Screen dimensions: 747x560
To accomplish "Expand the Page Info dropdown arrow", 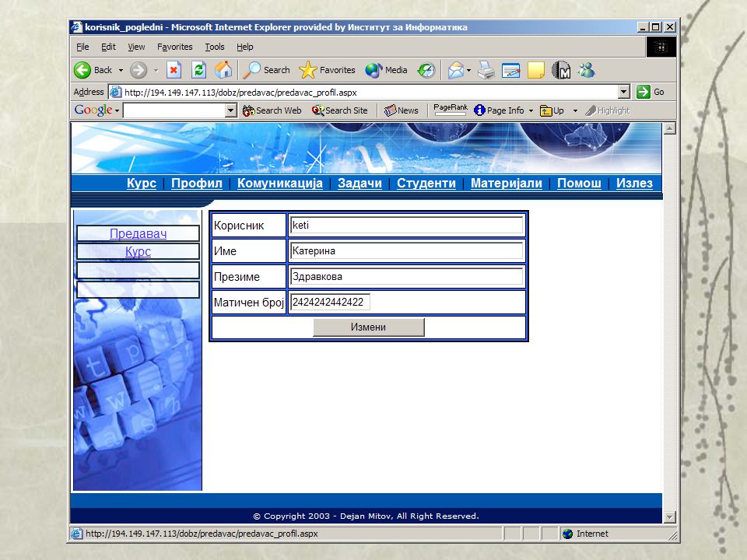I will (x=531, y=110).
